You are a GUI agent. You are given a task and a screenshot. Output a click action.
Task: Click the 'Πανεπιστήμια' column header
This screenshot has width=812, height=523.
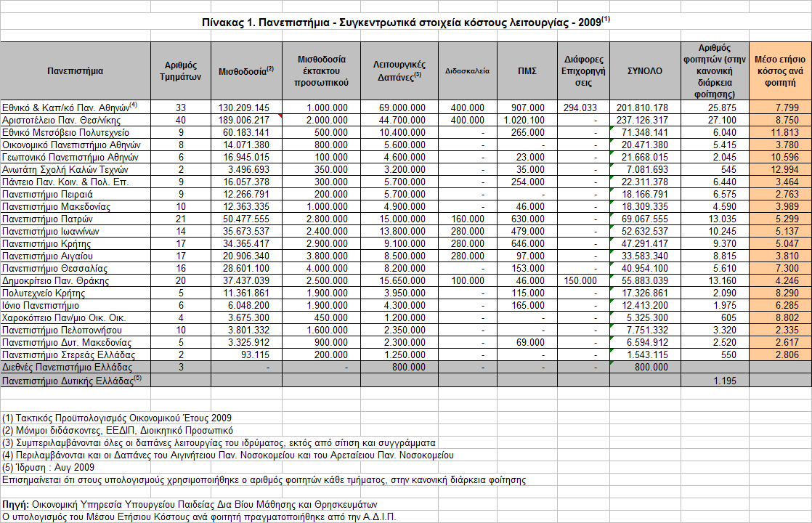[x=75, y=71]
